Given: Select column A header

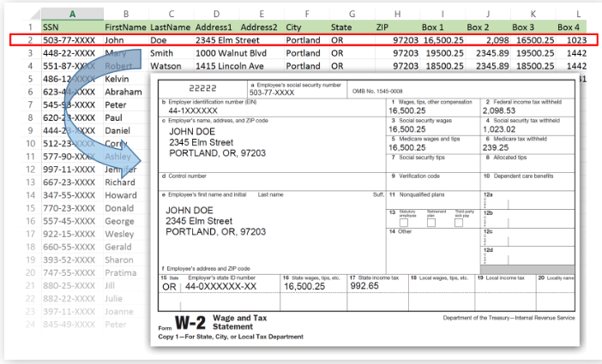Looking at the screenshot, I should 70,15.
